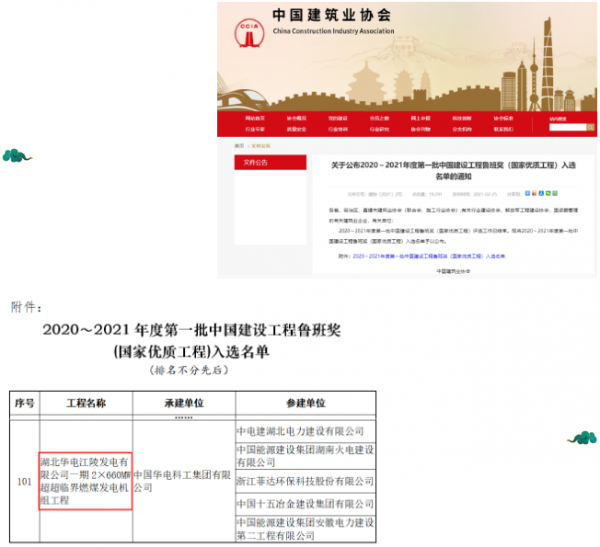
Task: Open the 协会概况 menu item
Action: (297, 118)
